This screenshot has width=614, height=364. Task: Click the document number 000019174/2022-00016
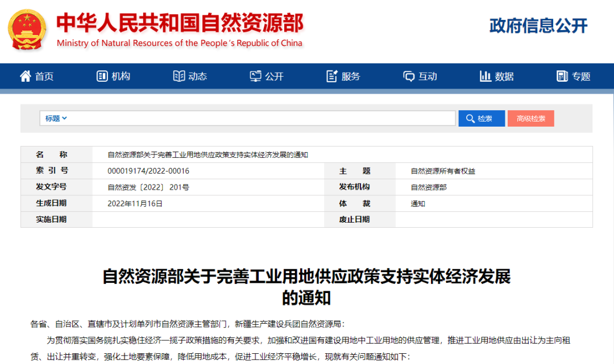(148, 171)
